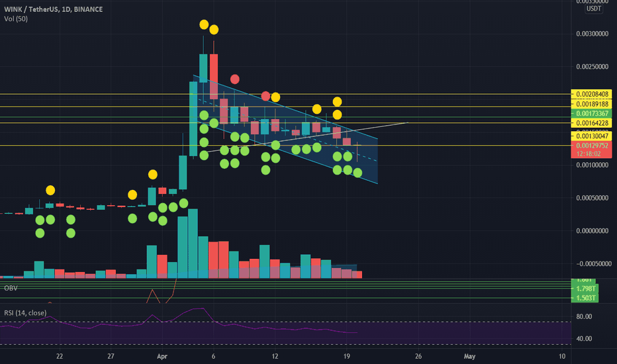Click the 1.798T OBV value tag
Viewport: 617px width, 364px height.
[585, 289]
